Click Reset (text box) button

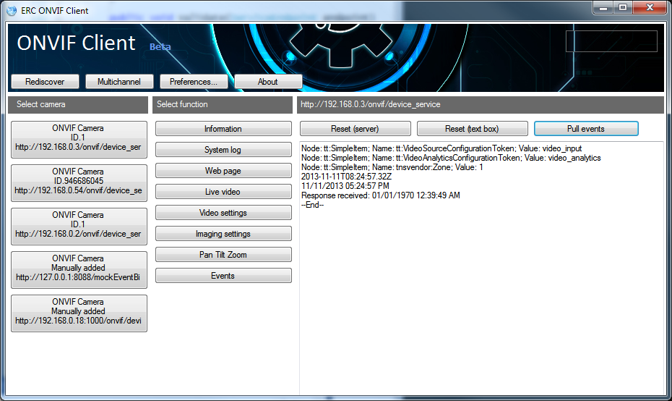click(x=472, y=129)
